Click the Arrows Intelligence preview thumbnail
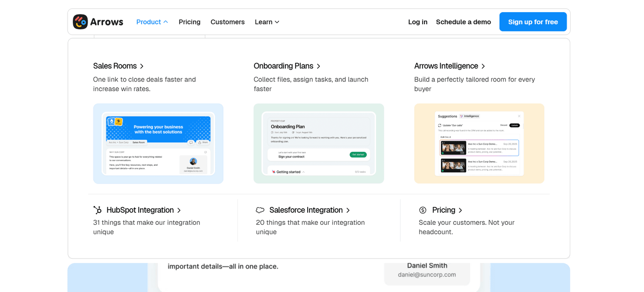Screen dimensions: 644x292 [x=479, y=144]
